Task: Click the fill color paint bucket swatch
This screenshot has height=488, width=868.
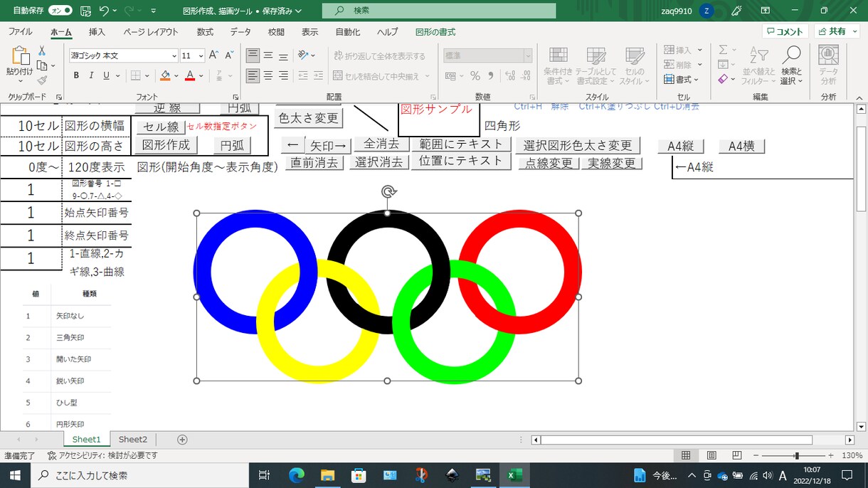Action: point(165,75)
